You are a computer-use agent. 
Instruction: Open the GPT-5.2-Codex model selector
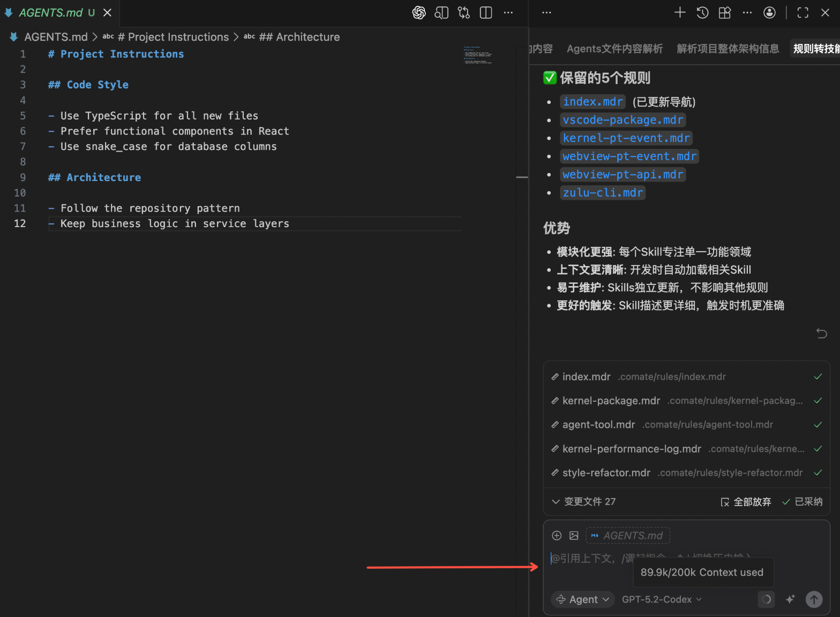coord(662,599)
